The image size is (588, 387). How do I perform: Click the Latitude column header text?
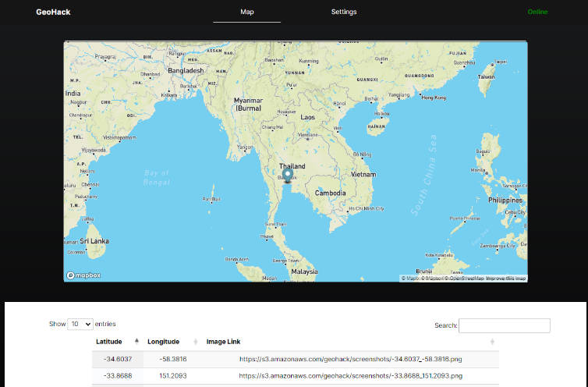109,342
